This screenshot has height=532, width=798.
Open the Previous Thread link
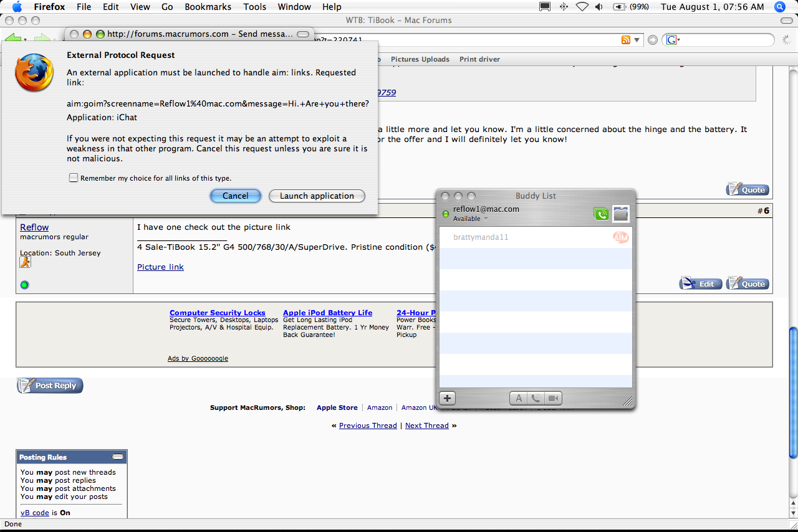(368, 425)
